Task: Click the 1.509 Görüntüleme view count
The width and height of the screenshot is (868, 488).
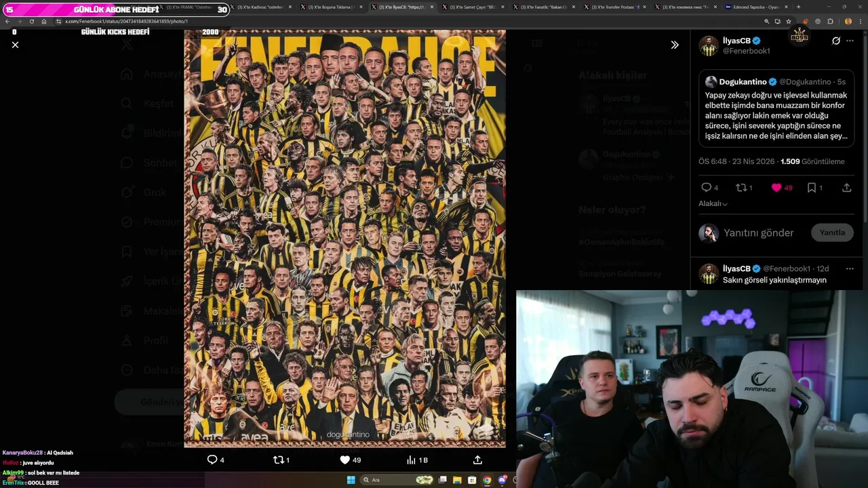Action: (x=812, y=161)
